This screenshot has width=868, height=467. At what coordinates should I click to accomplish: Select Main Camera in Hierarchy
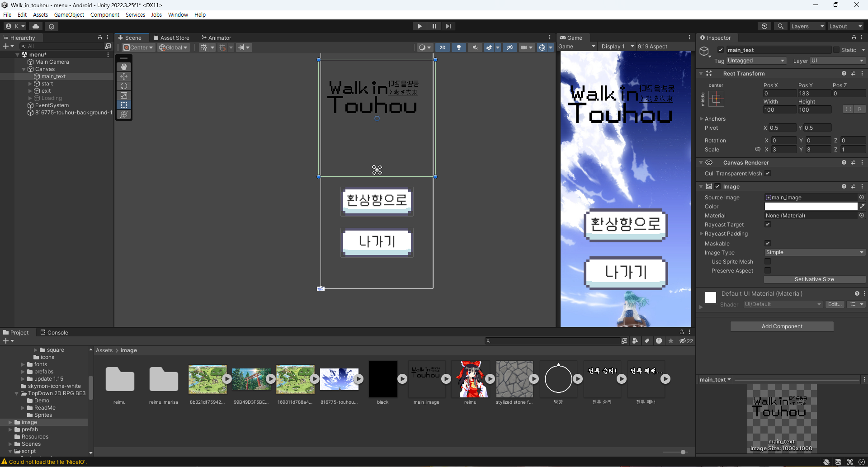(52, 62)
